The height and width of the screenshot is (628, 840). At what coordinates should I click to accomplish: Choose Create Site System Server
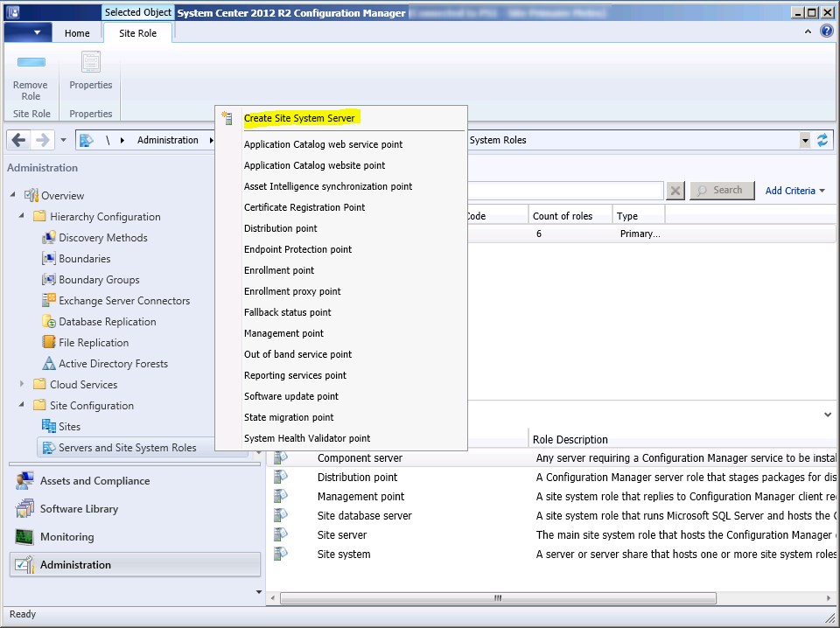click(x=299, y=118)
